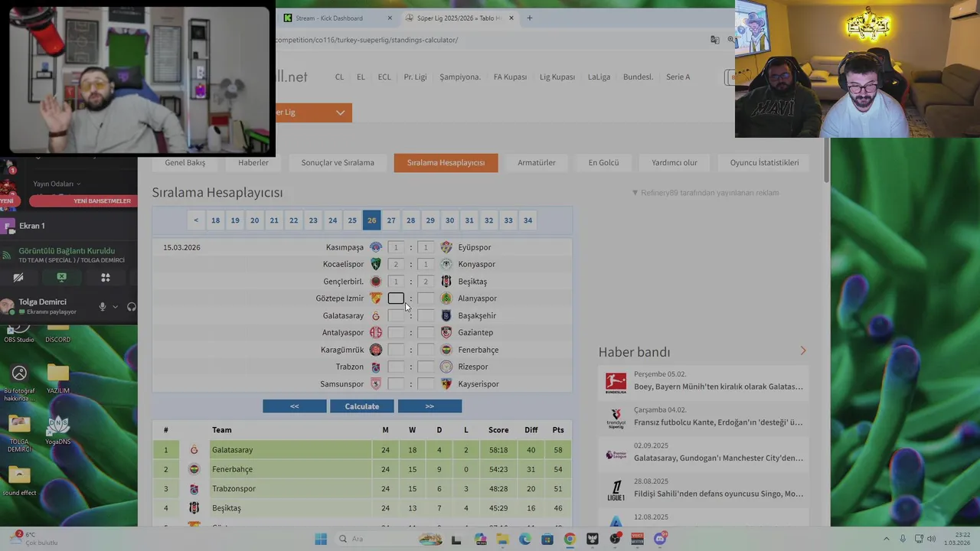
Task: Open the Fransız futbolcu Kante news link
Action: (x=718, y=422)
